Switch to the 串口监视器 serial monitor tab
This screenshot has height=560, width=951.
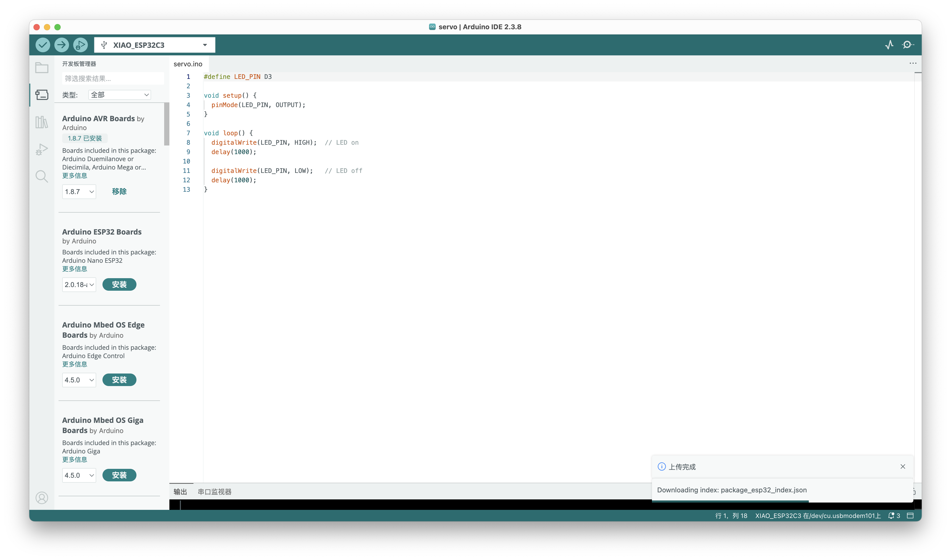click(x=215, y=492)
